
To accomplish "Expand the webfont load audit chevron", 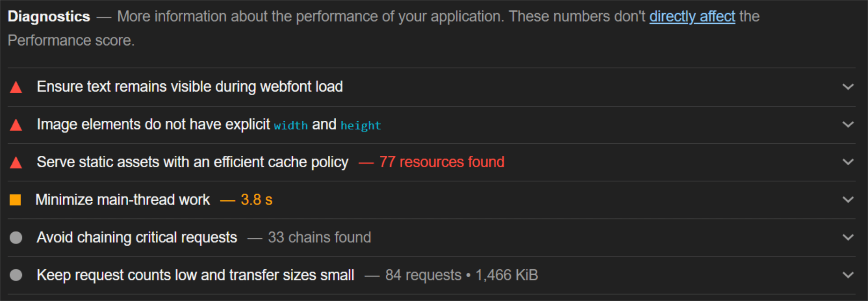I will point(848,87).
